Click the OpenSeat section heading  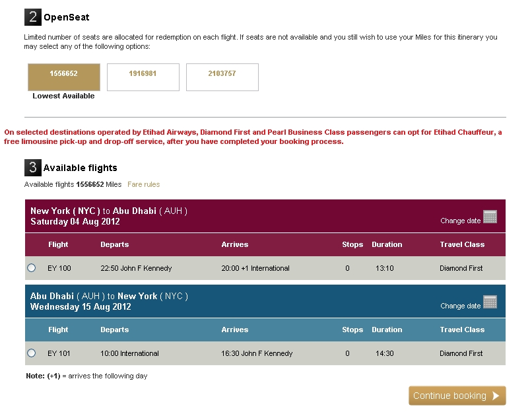[67, 17]
